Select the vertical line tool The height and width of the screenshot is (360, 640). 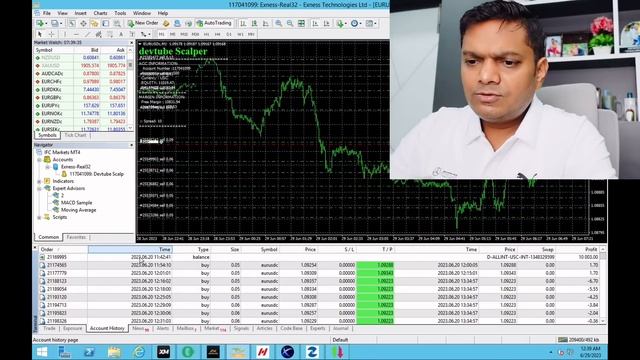[x=65, y=34]
